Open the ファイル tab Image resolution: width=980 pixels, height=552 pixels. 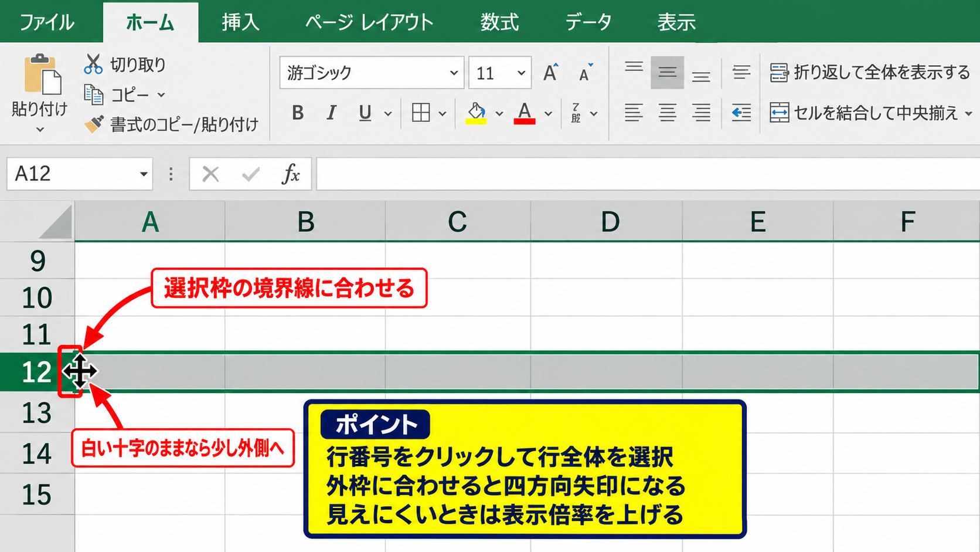pos(47,22)
